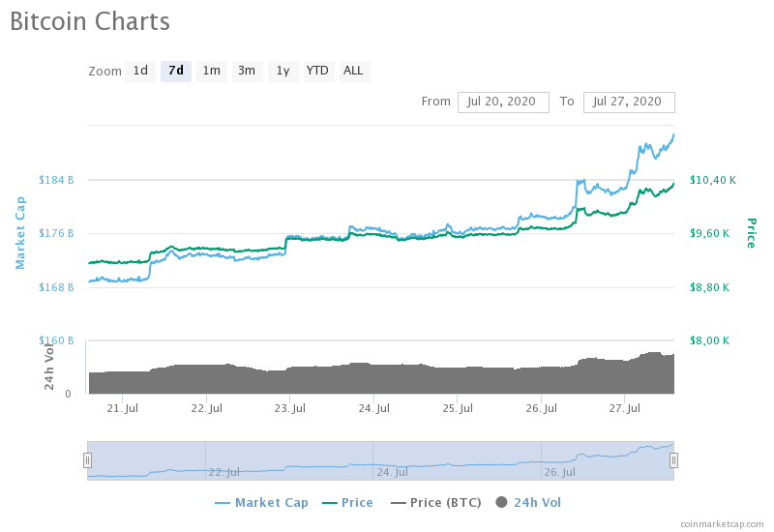This screenshot has width=774, height=532.
Task: Select the 1d zoom range
Action: tap(140, 71)
